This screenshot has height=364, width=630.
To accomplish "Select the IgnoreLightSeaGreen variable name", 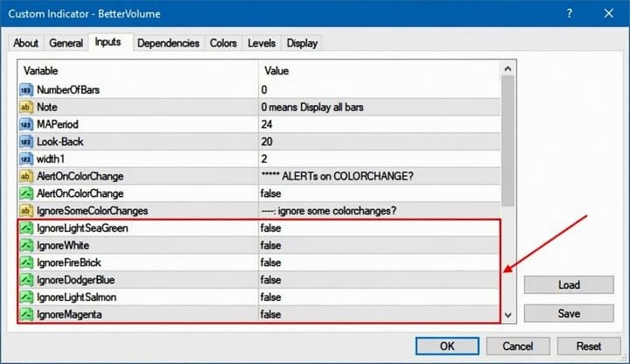I will tap(82, 227).
